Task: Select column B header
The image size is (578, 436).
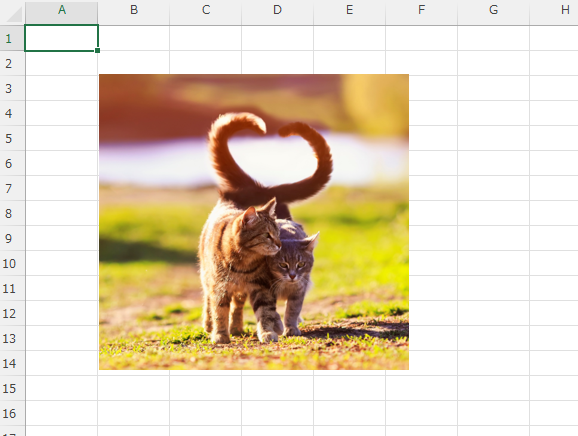Action: (134, 10)
